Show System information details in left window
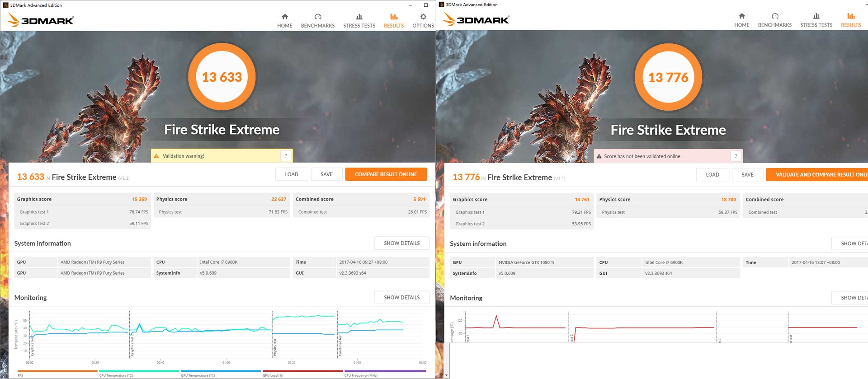868x379 pixels. coord(402,243)
